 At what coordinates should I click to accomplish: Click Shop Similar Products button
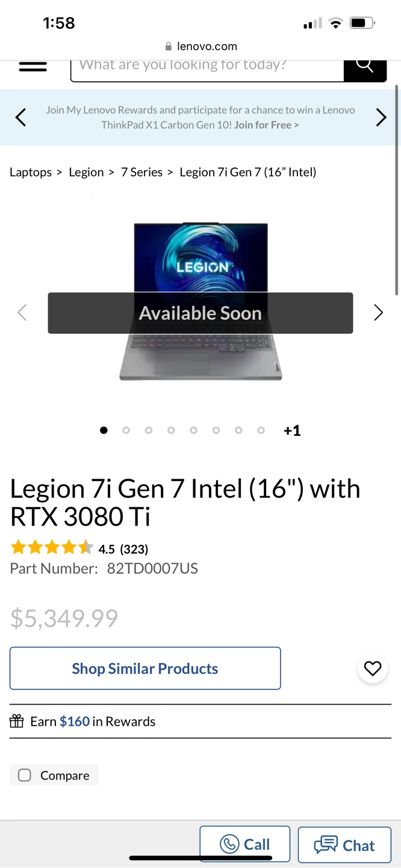pos(145,668)
